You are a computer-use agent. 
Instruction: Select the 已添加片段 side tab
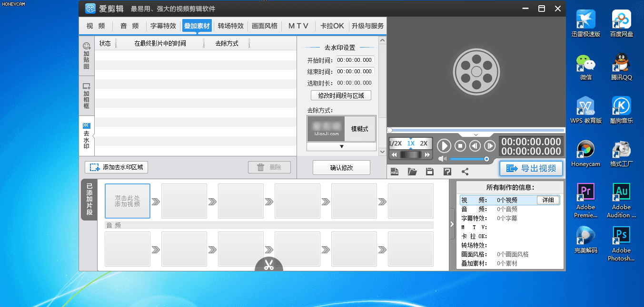(x=89, y=200)
